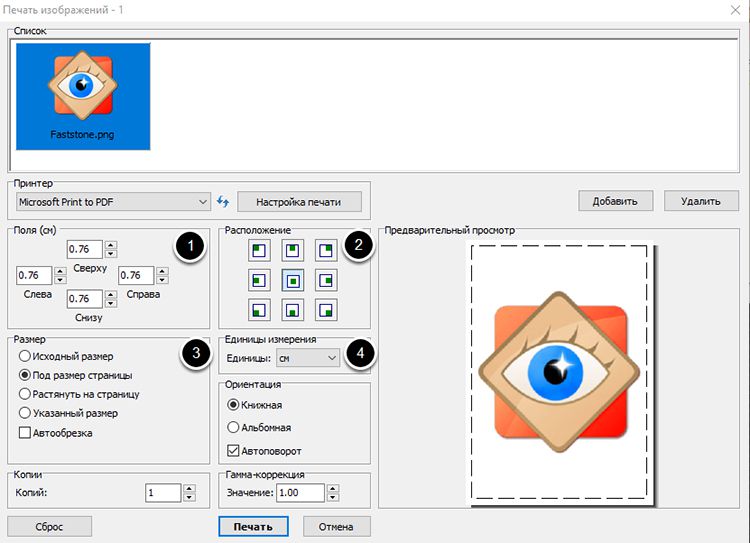Align image to page center position
Screen dimensions: 750x543
(293, 280)
